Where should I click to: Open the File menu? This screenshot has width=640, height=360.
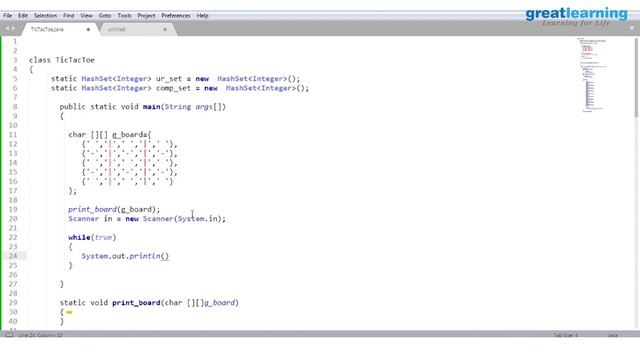[x=7, y=16]
